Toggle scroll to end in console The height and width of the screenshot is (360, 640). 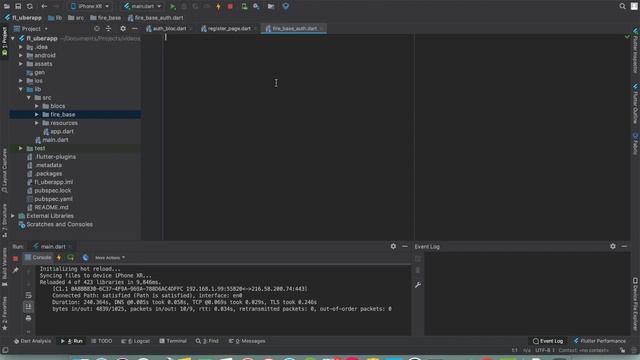coord(28,307)
